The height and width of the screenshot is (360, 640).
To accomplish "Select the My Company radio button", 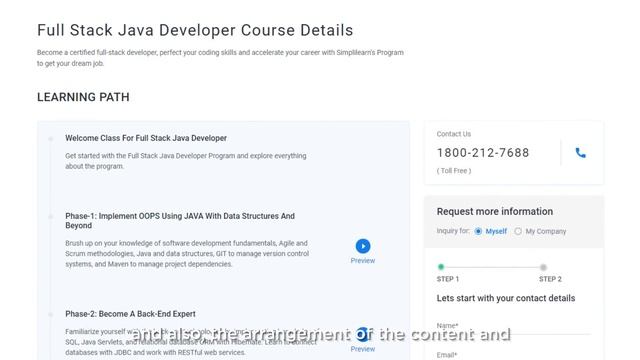I will point(518,231).
